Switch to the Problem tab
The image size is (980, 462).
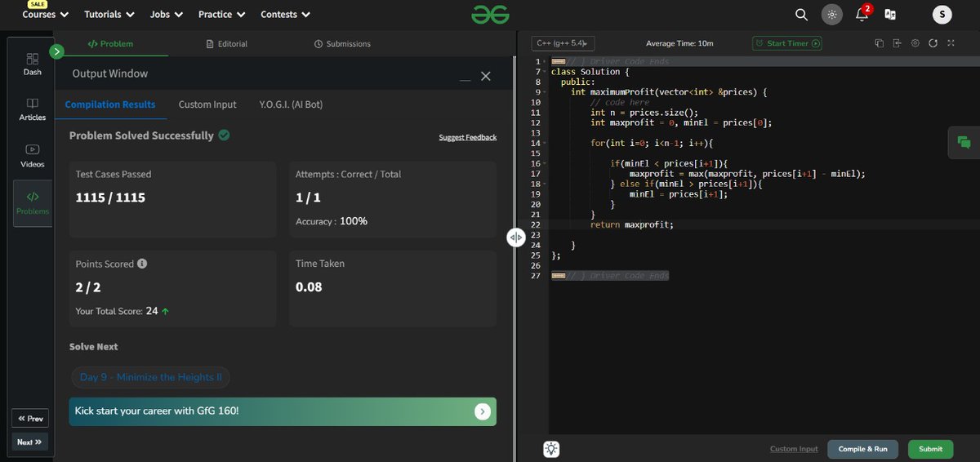110,44
